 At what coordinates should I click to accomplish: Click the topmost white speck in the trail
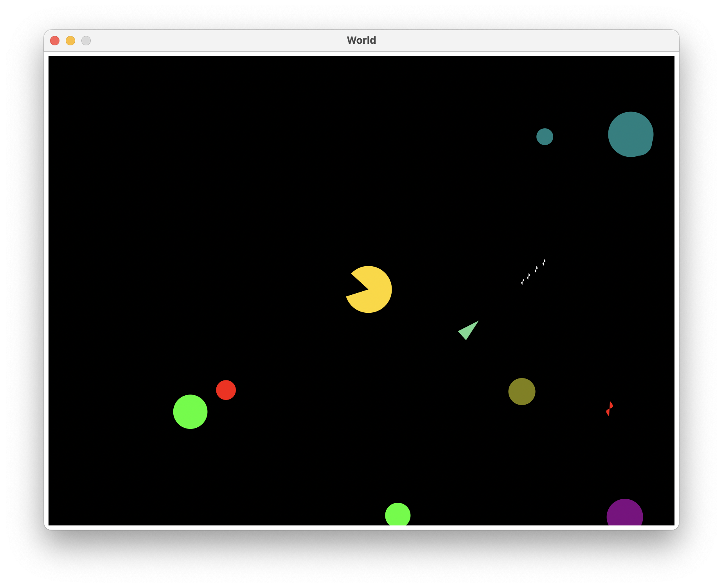point(544,262)
